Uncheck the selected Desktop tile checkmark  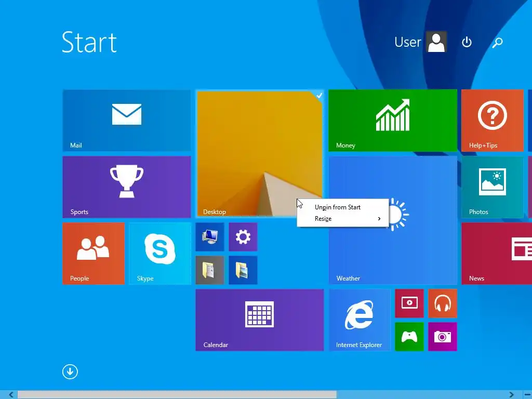[x=319, y=96]
